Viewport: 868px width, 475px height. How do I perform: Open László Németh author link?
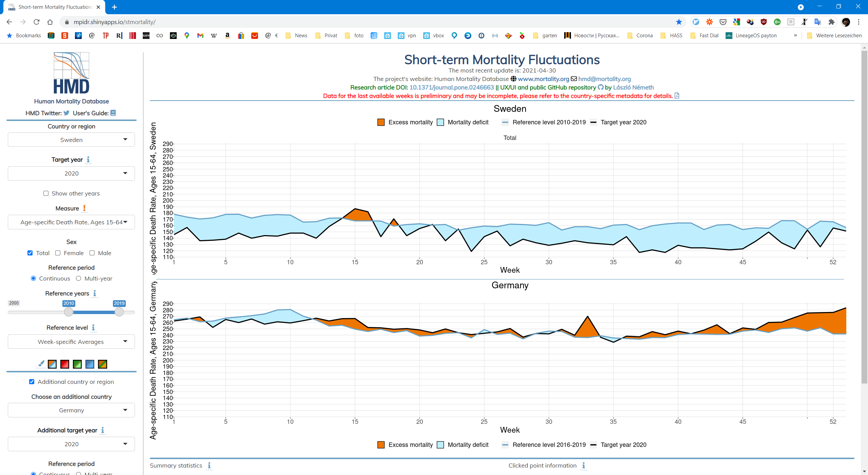pos(633,87)
